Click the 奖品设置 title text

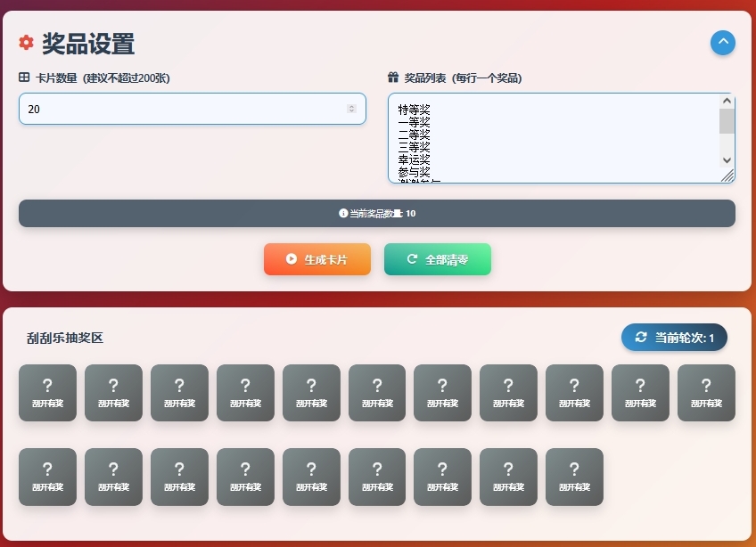[88, 44]
